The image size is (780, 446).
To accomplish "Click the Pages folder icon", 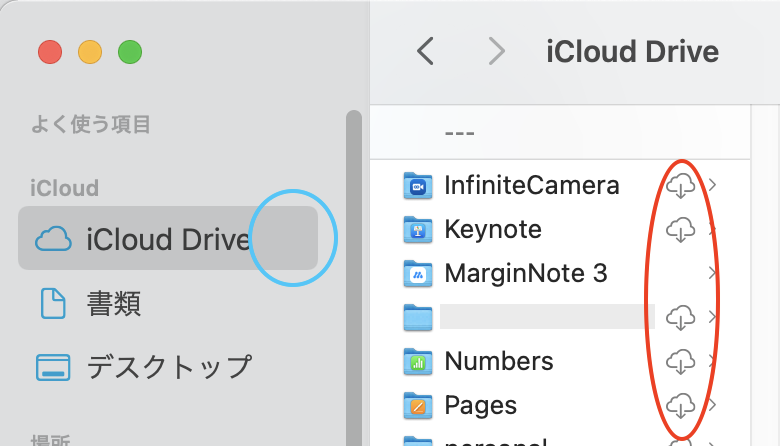I will [x=417, y=405].
